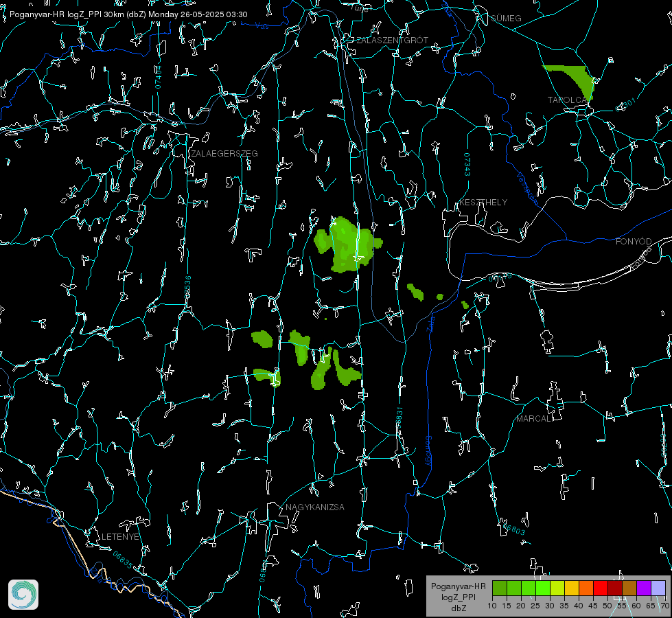Select the 20–25 dBZ green legend swatch
Viewport: 672px width, 618px height.
pos(529,588)
